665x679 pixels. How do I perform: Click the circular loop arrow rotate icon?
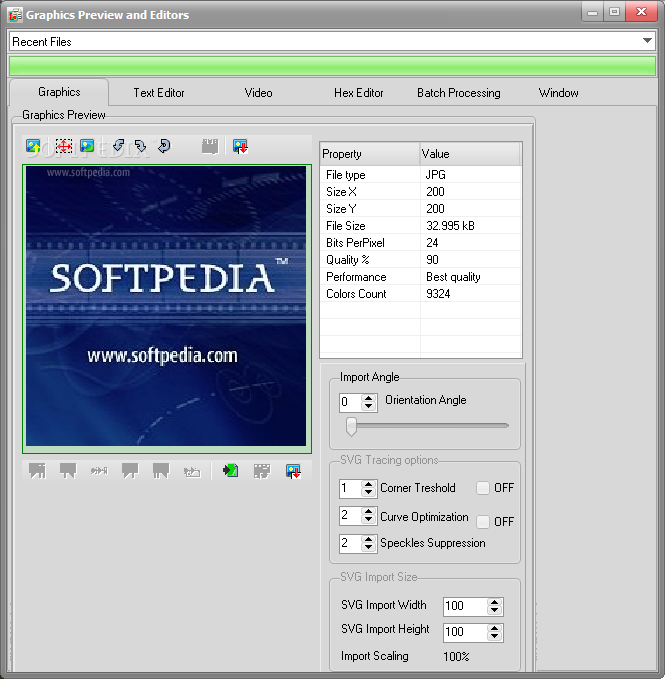164,146
